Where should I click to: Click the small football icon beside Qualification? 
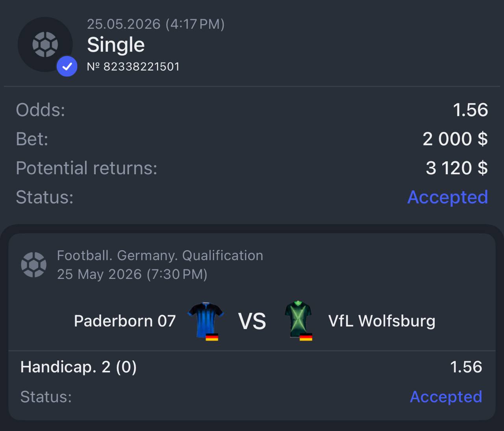[x=33, y=265]
